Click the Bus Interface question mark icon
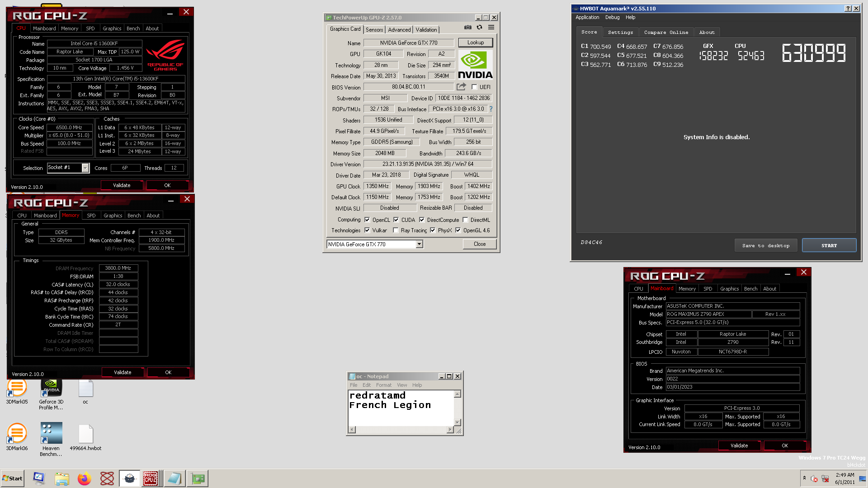Image resolution: width=868 pixels, height=488 pixels. pos(491,109)
